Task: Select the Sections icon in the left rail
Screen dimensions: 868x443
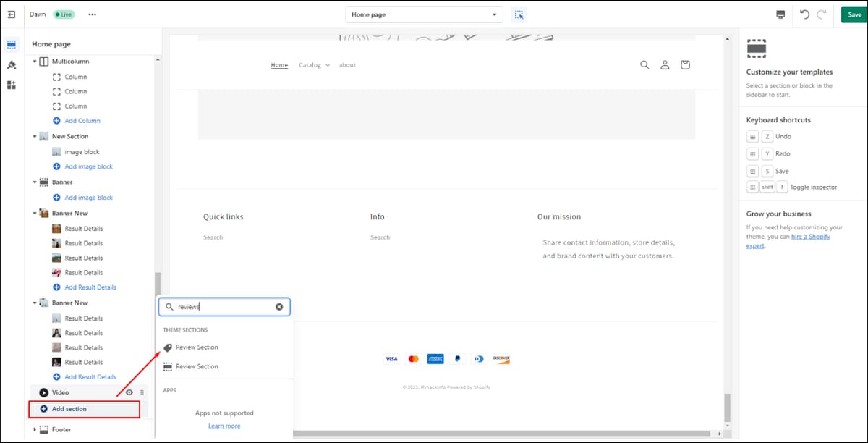Action: (12, 45)
